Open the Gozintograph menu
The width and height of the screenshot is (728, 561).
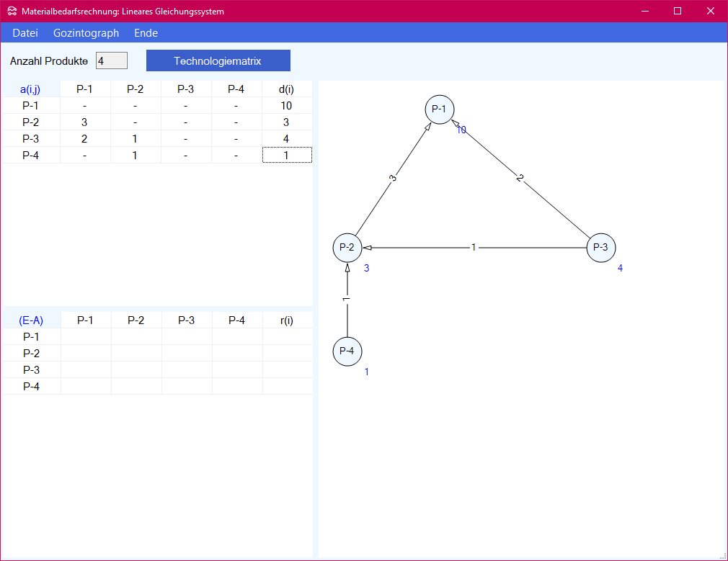[x=86, y=33]
